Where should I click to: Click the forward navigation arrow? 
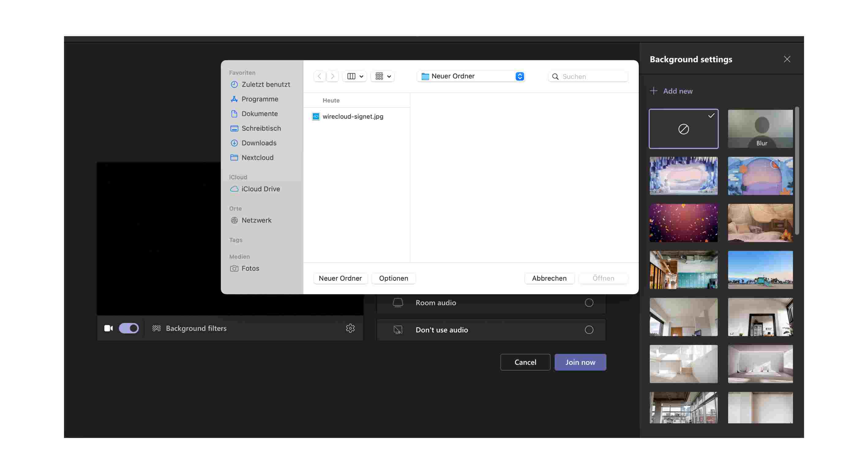click(x=332, y=76)
